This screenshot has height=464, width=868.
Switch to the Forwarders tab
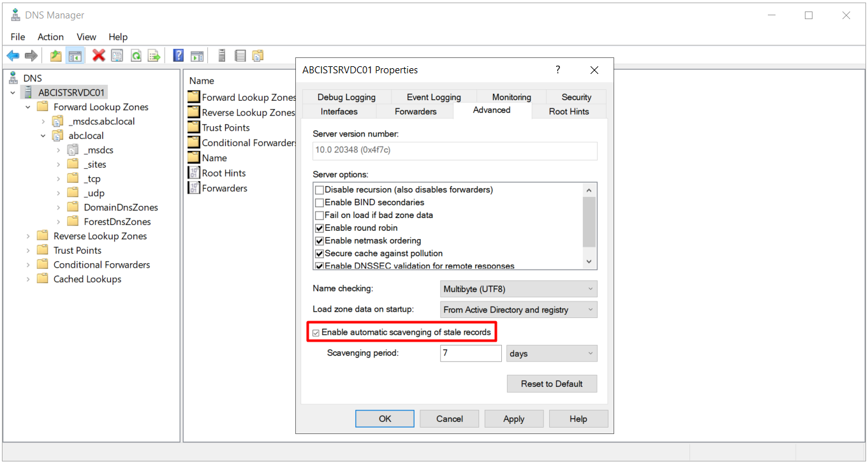pos(415,112)
